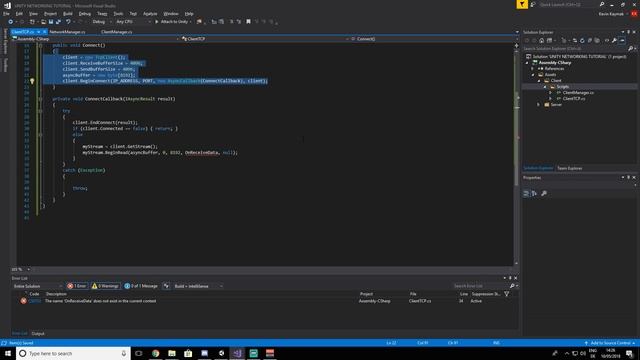640x360 pixels.
Task: Open Chrome from the taskbar
Action: (x=156, y=353)
